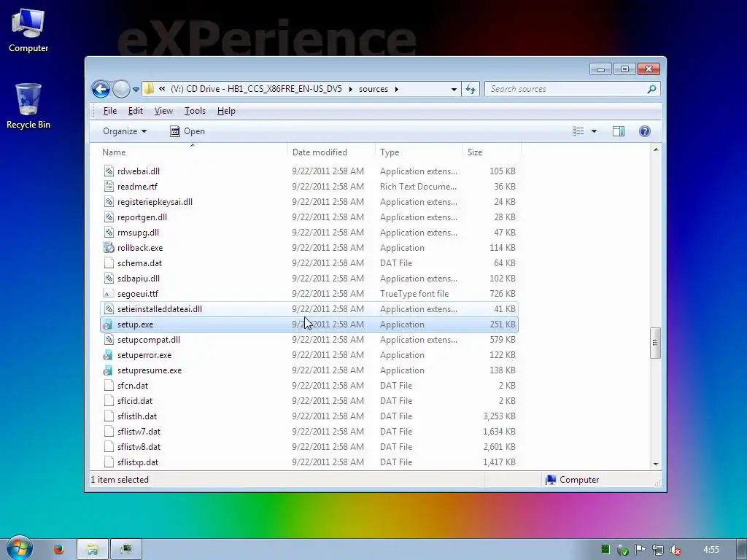The width and height of the screenshot is (747, 560).
Task: Open recent pages dropdown beside Forward button
Action: pos(136,89)
